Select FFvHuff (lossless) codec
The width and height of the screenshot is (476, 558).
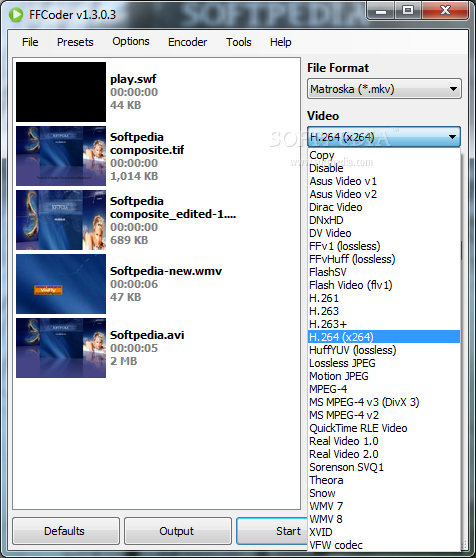(x=384, y=259)
